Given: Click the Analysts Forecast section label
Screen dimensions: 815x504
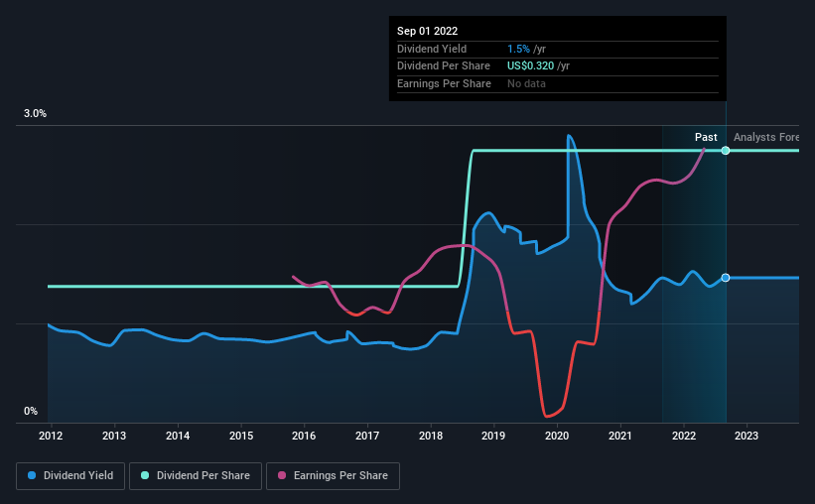Looking at the screenshot, I should click(766, 137).
